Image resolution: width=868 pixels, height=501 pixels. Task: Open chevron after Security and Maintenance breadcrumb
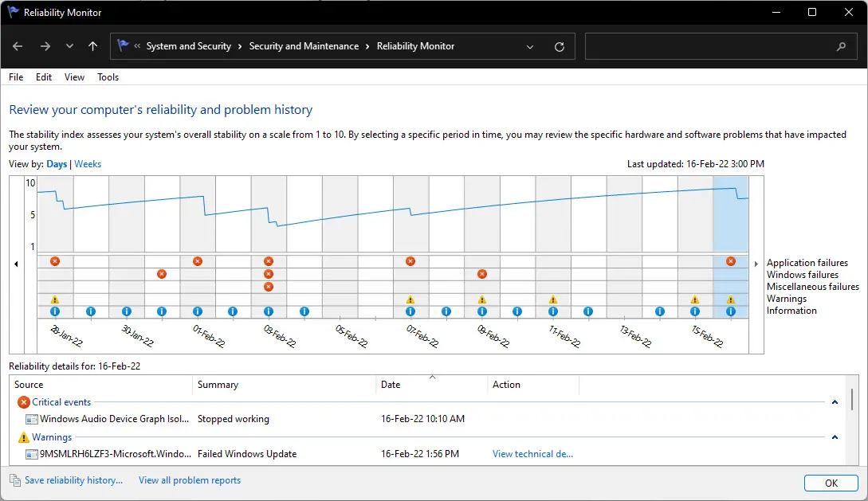tap(367, 46)
